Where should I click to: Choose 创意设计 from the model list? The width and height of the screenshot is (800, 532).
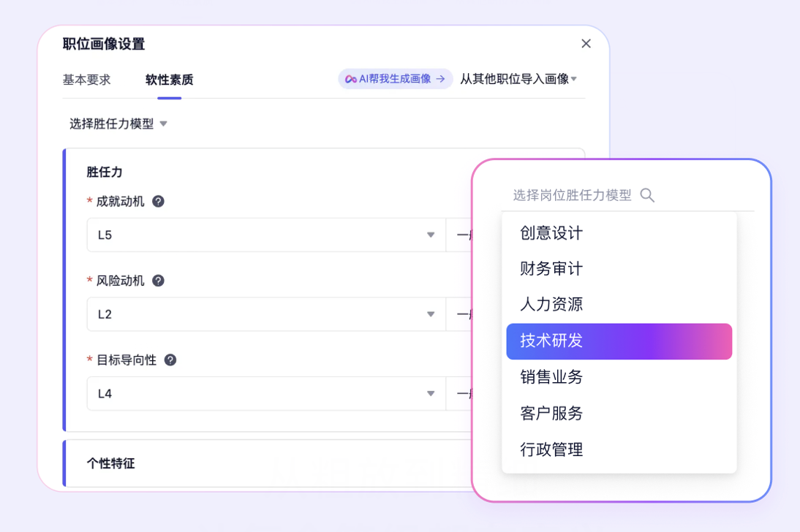coord(619,233)
